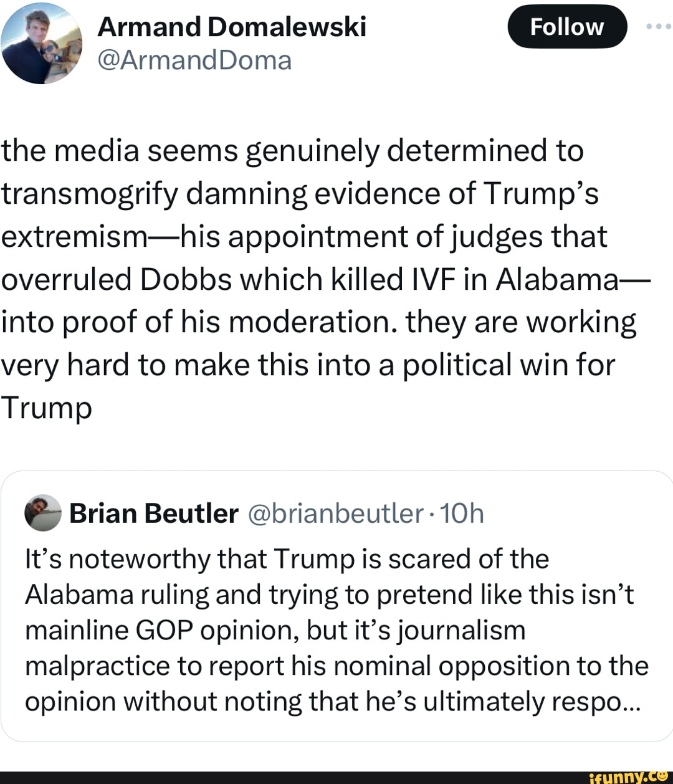Image resolution: width=673 pixels, height=784 pixels.
Task: Click the Armand Domalewski display name
Action: (x=231, y=27)
